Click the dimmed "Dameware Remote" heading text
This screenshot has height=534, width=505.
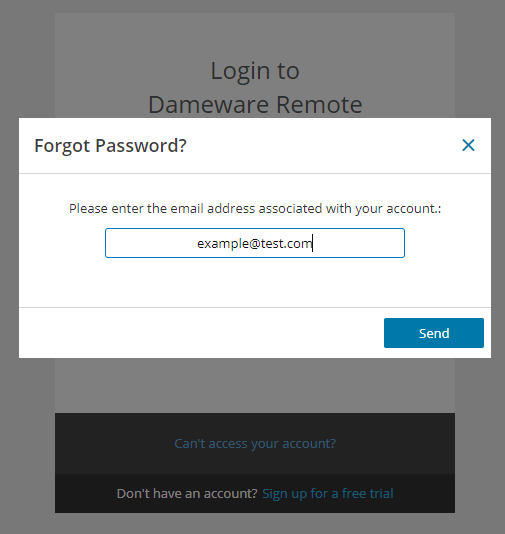(255, 104)
